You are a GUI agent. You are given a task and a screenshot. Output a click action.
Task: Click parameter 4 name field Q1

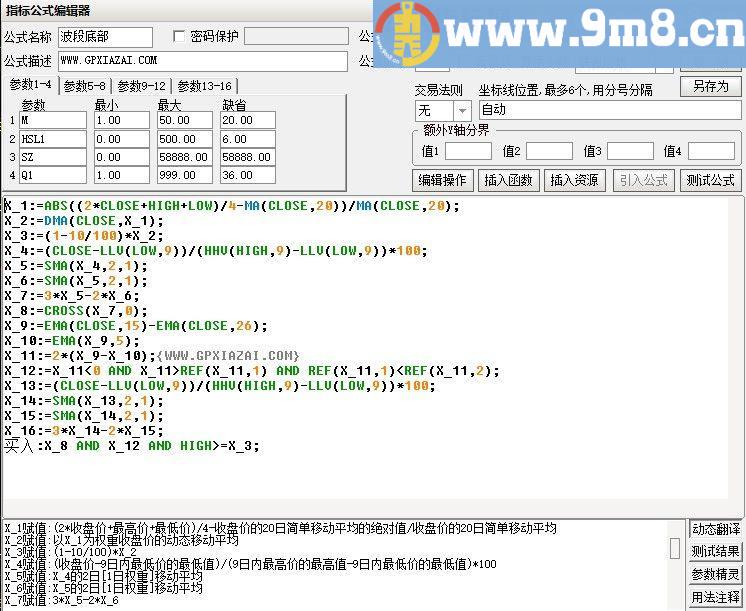coord(53,175)
